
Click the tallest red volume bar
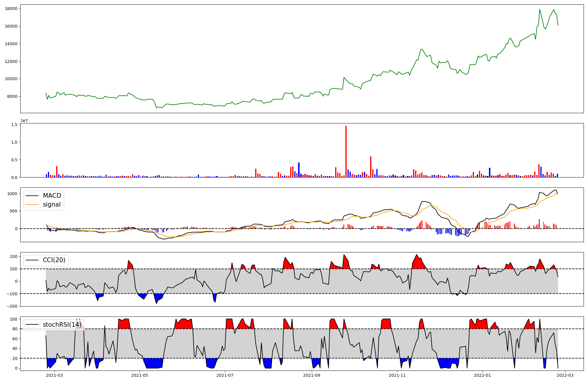pos(346,152)
